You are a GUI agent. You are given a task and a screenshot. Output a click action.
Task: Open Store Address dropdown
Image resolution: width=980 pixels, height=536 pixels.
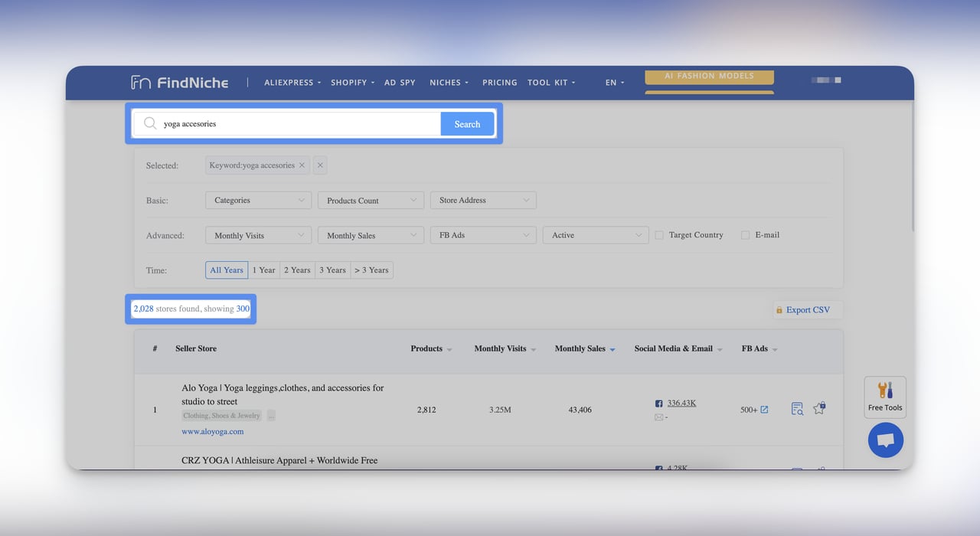tap(483, 200)
